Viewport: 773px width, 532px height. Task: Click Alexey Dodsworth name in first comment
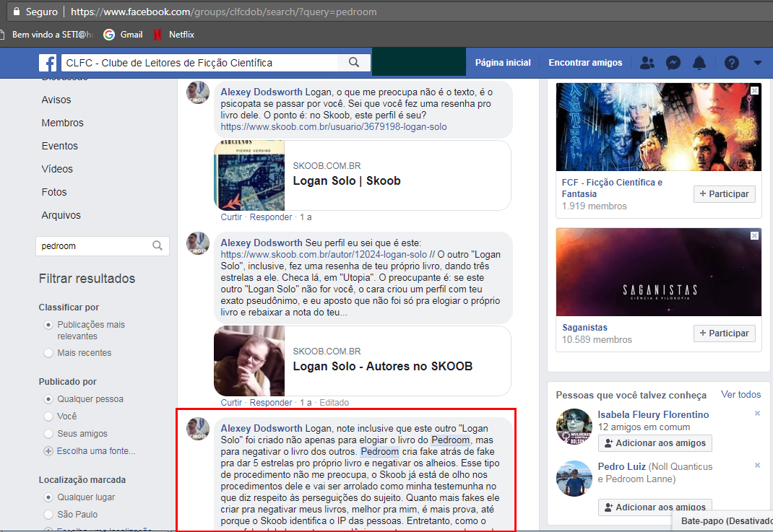[x=262, y=92]
